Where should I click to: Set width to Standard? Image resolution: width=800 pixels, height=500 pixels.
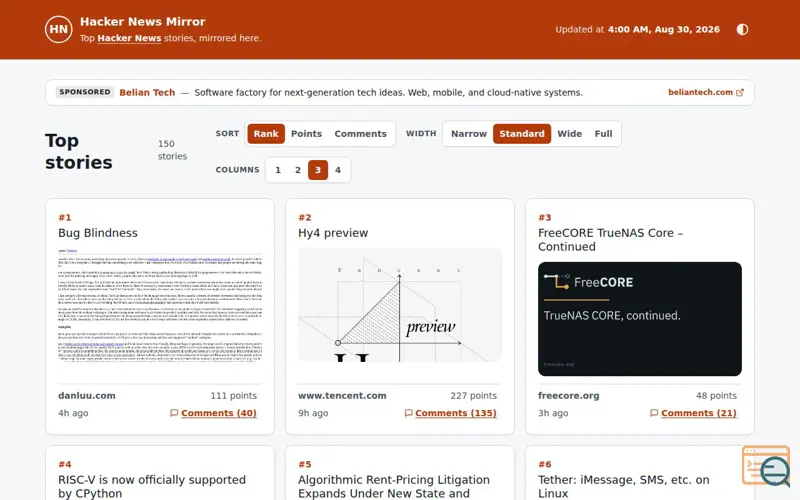click(521, 134)
